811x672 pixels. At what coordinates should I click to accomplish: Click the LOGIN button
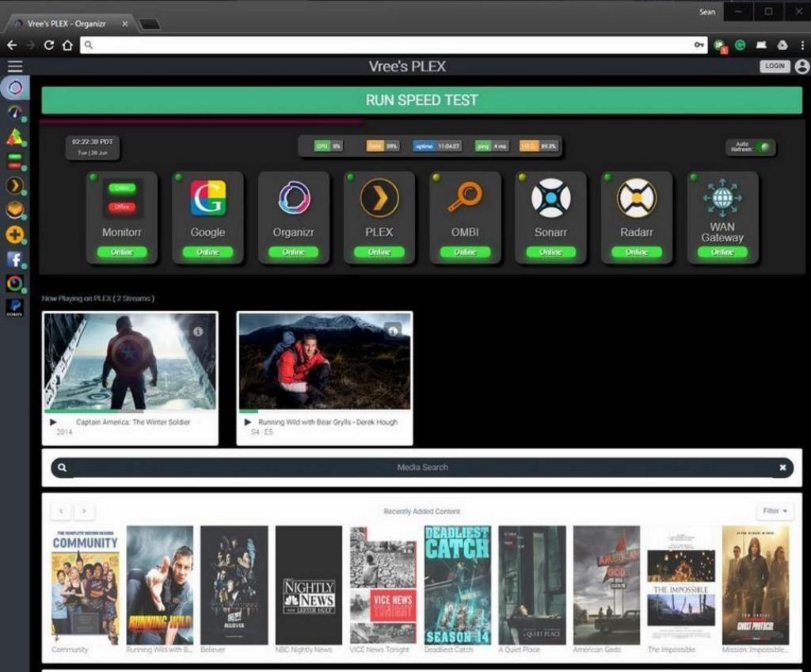coord(775,66)
